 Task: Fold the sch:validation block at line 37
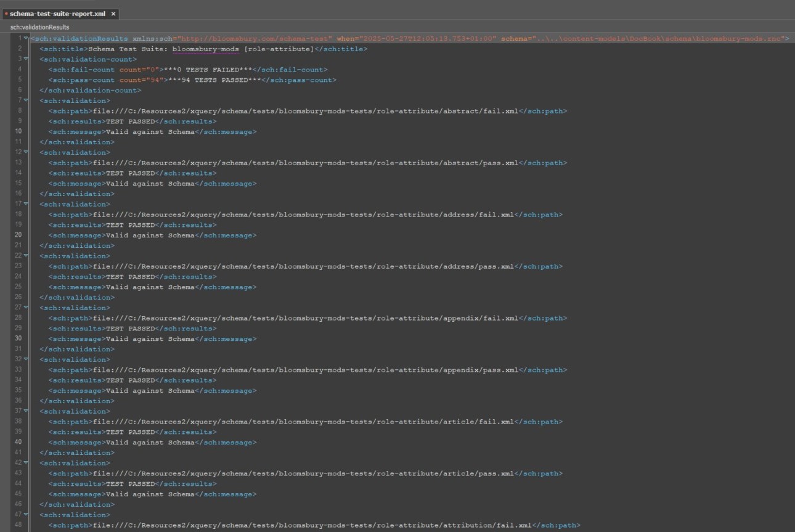tap(26, 411)
